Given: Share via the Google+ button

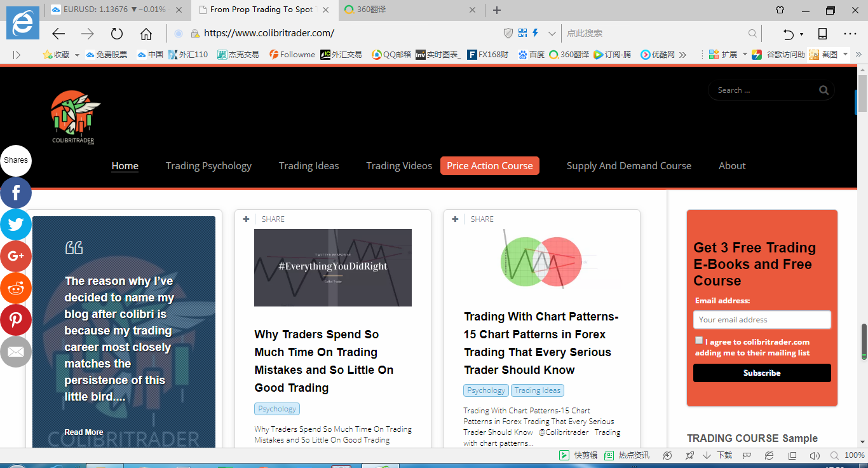Looking at the screenshot, I should coord(16,256).
